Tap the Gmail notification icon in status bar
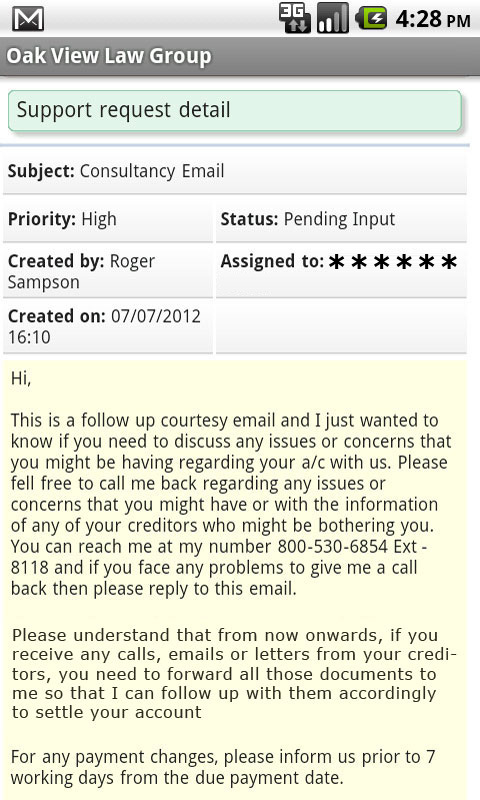 click(28, 19)
